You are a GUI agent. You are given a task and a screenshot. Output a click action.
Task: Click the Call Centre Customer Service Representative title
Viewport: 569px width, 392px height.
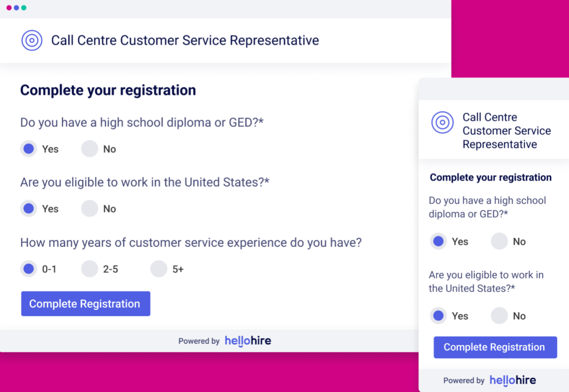[x=184, y=40]
